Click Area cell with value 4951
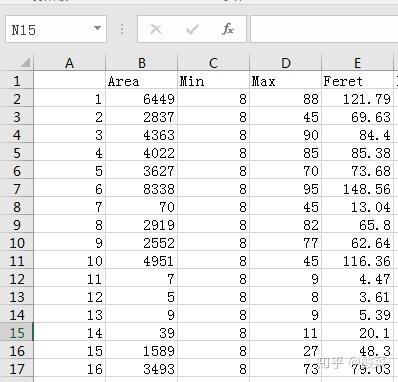The image size is (398, 382). pos(142,261)
